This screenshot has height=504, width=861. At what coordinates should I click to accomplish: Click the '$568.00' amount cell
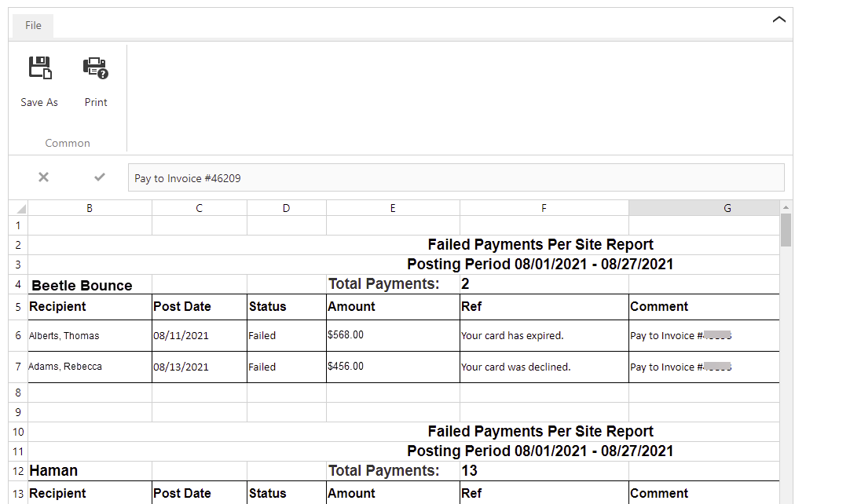coord(393,335)
